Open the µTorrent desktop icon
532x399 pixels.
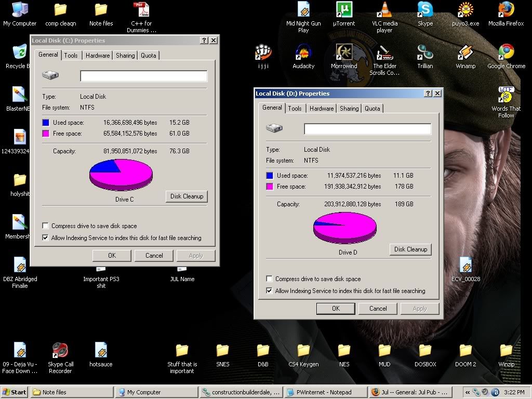click(343, 10)
